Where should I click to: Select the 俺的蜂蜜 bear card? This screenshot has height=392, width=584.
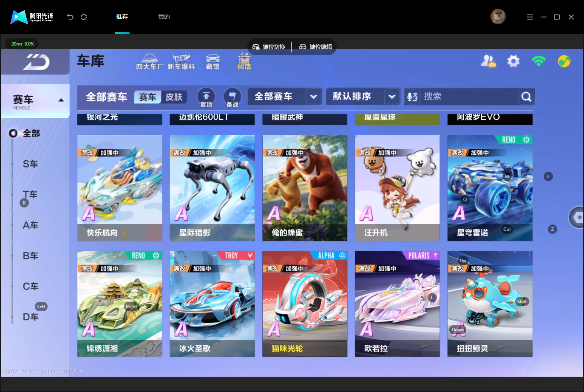305,188
